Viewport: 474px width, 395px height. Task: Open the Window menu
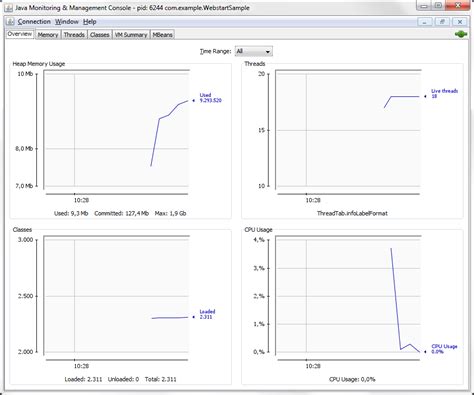coord(67,22)
